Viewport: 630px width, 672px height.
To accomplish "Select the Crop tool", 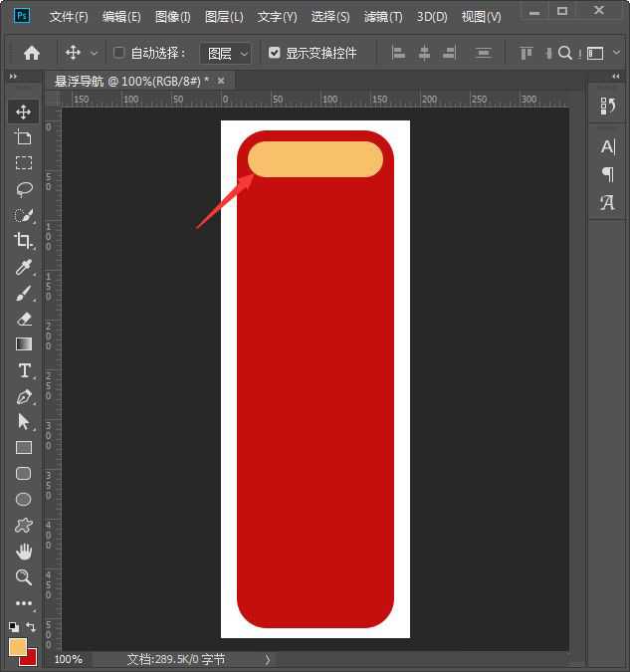I will (x=24, y=241).
